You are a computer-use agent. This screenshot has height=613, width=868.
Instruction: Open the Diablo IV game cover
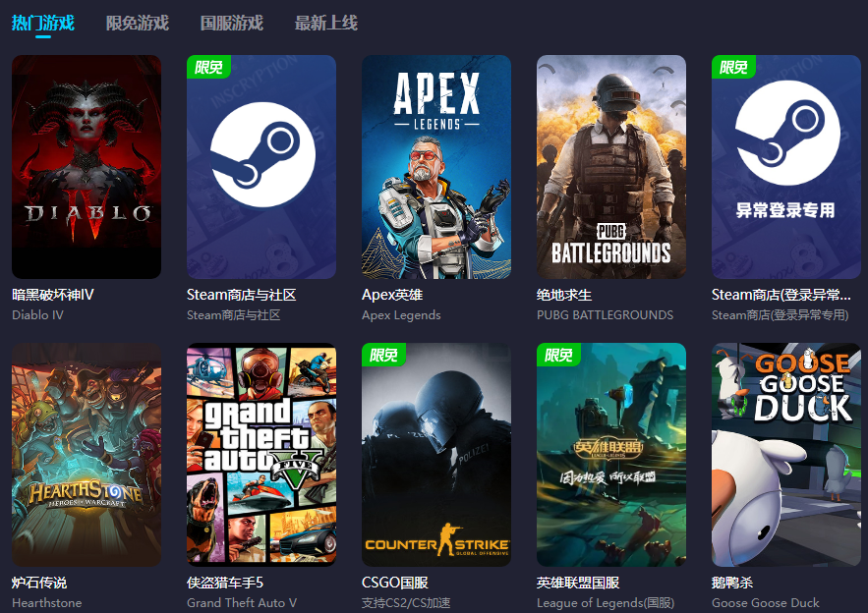[x=87, y=167]
